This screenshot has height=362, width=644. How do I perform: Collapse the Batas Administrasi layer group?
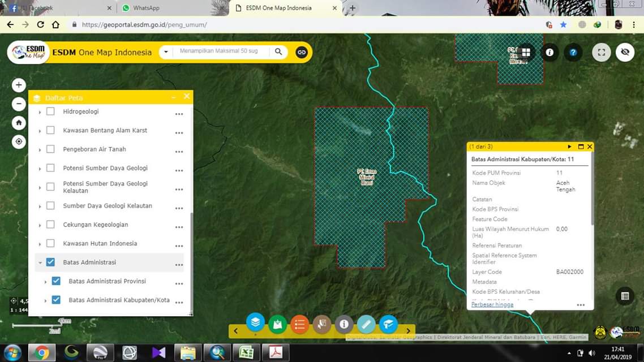(x=40, y=262)
